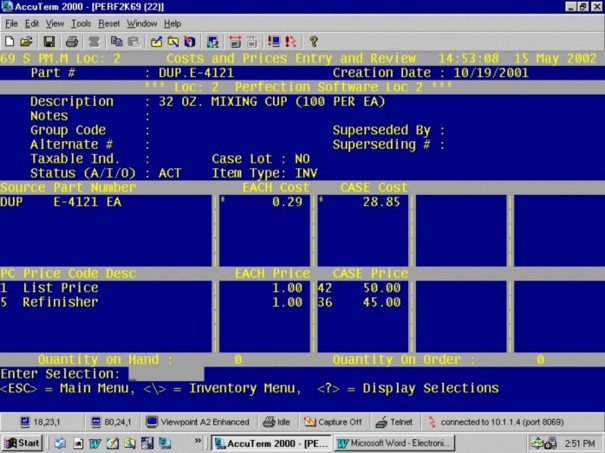The width and height of the screenshot is (605, 453).
Task: Copy text using the toolbar copy icon
Action: tap(116, 42)
